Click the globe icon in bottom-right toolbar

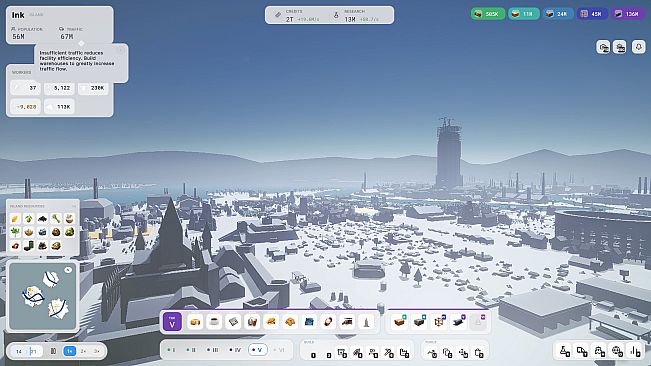(617, 351)
